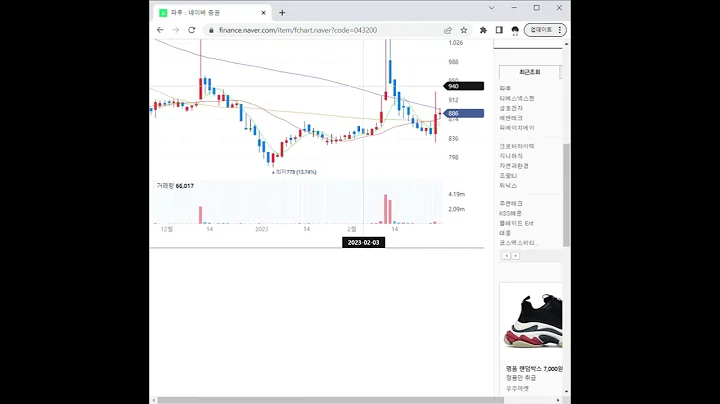Click the 거래량 66,017 volume label
This screenshot has height=404, width=720.
tap(175, 186)
